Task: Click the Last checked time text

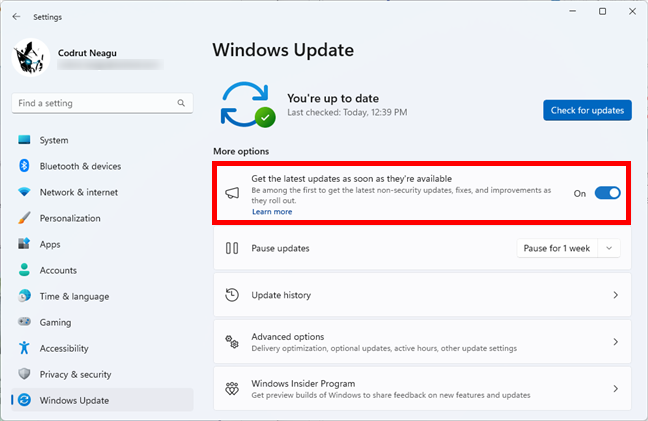Action: tap(347, 112)
